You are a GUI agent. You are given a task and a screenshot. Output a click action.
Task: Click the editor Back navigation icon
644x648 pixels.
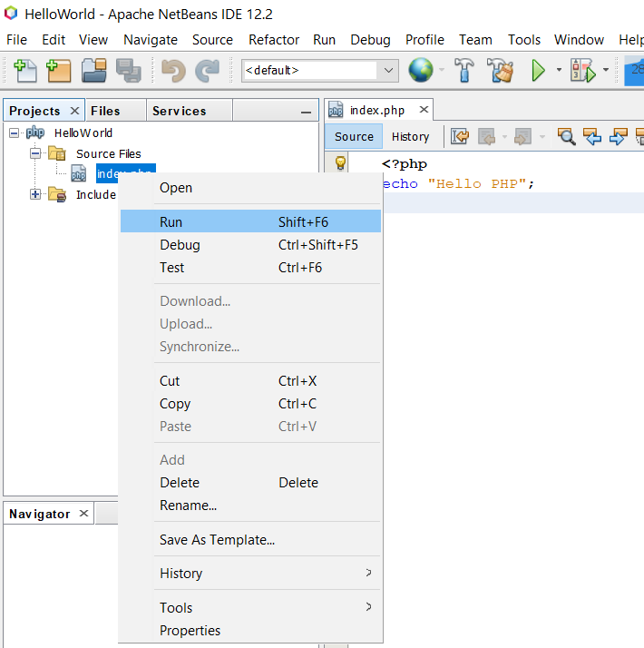pos(486,136)
